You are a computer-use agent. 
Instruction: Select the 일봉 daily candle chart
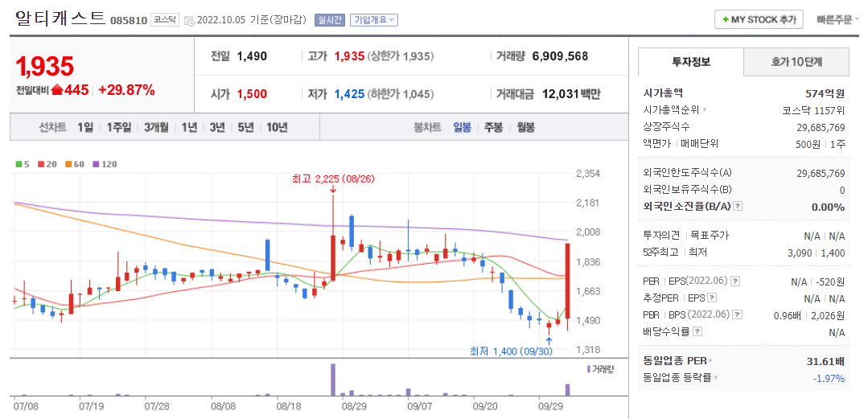click(x=462, y=127)
